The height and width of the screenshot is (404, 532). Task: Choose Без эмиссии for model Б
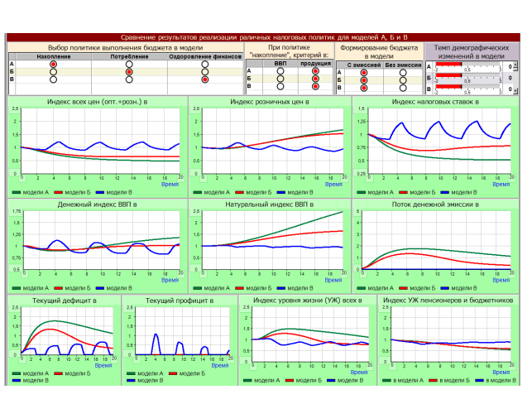pos(403,79)
